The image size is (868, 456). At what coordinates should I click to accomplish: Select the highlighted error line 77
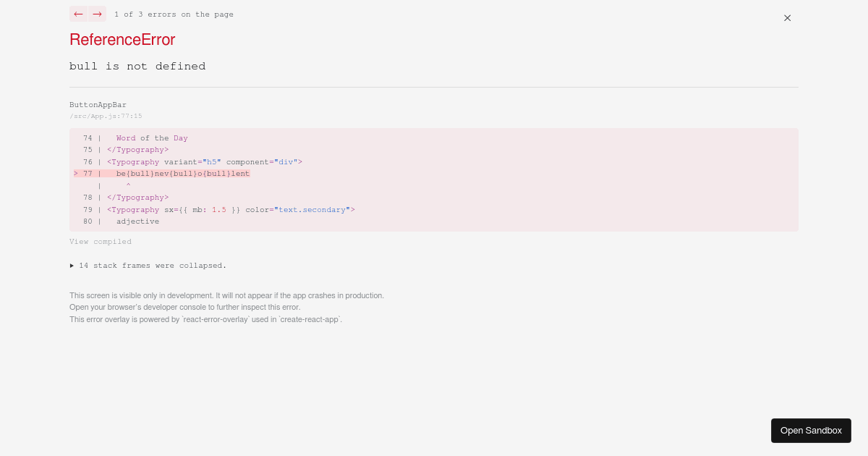tap(183, 174)
